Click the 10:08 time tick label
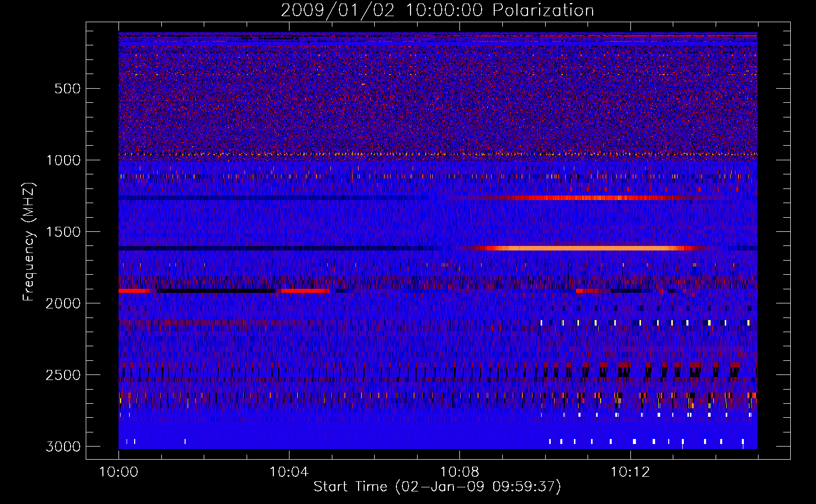The image size is (816, 504). tap(459, 472)
